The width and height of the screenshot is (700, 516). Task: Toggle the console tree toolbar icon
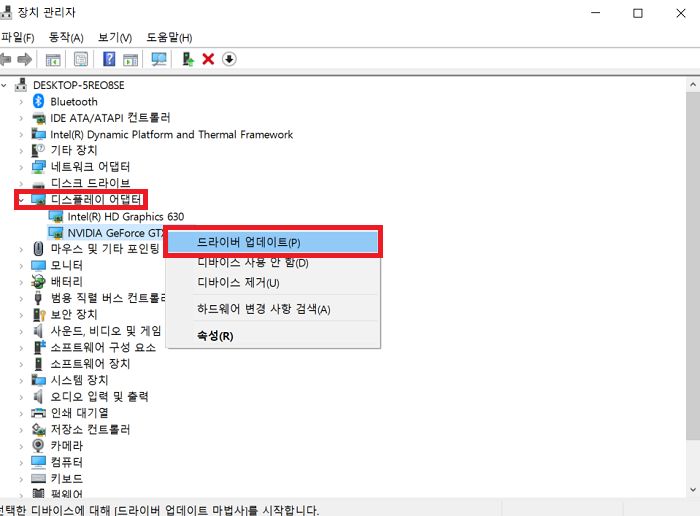click(53, 59)
